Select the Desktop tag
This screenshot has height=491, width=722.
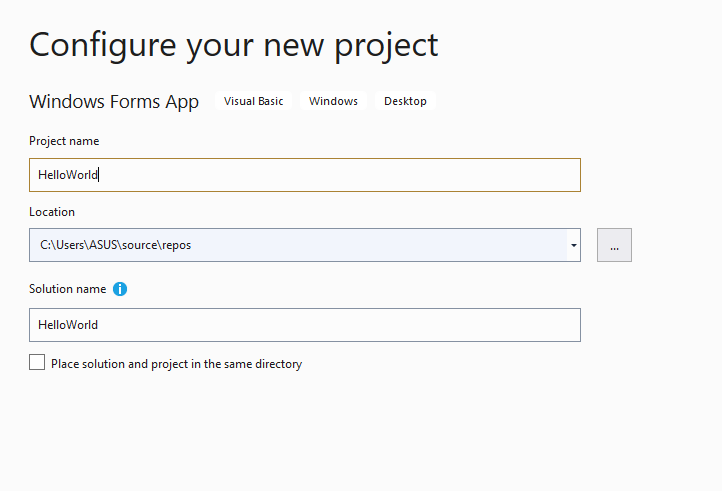point(405,101)
